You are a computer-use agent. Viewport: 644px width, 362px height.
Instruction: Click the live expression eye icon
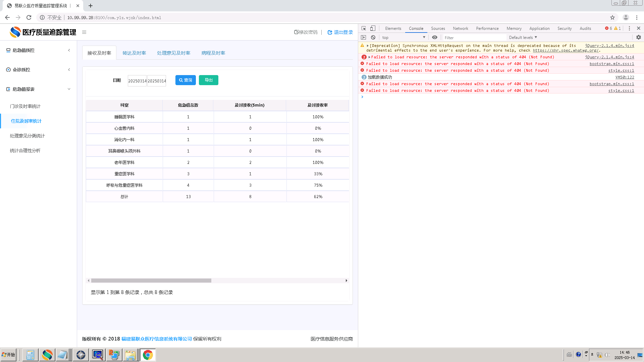tap(435, 38)
